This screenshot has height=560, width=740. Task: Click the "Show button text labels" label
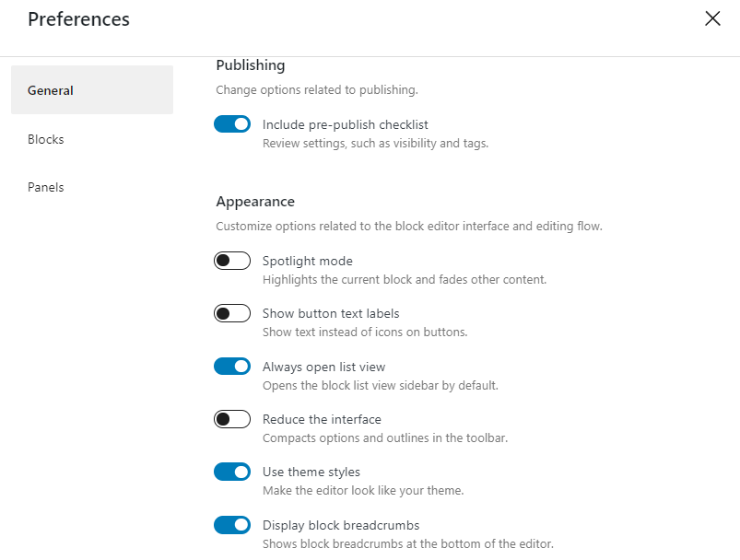click(x=331, y=313)
